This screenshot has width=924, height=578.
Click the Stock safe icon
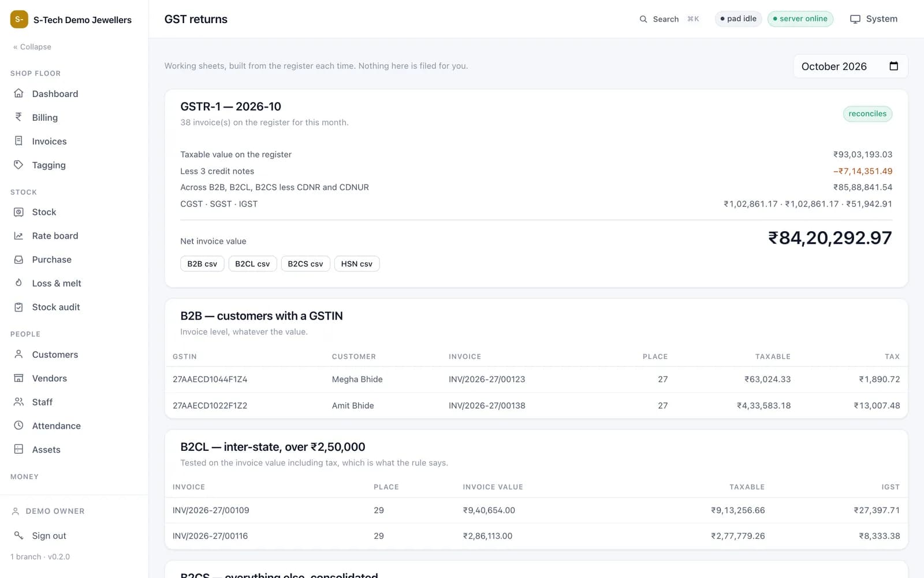coord(18,212)
